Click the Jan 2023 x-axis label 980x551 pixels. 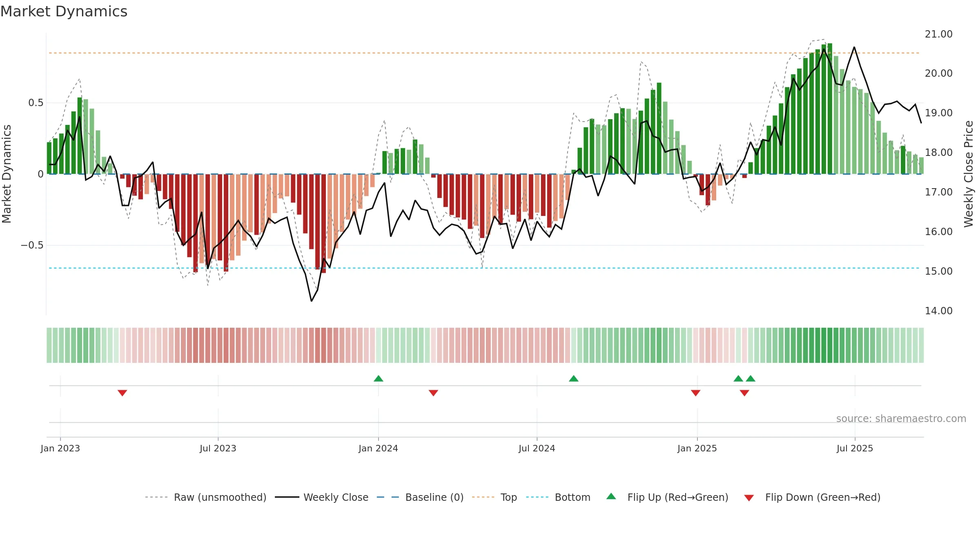60,448
